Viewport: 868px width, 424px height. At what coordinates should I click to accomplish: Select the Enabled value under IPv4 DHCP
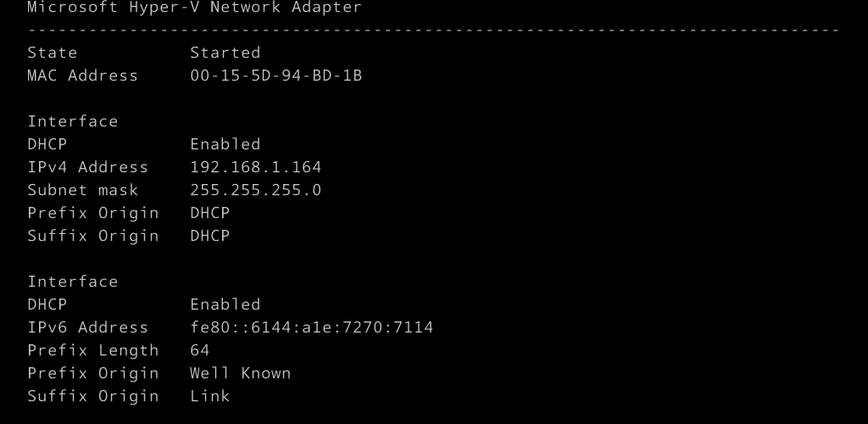tap(225, 144)
